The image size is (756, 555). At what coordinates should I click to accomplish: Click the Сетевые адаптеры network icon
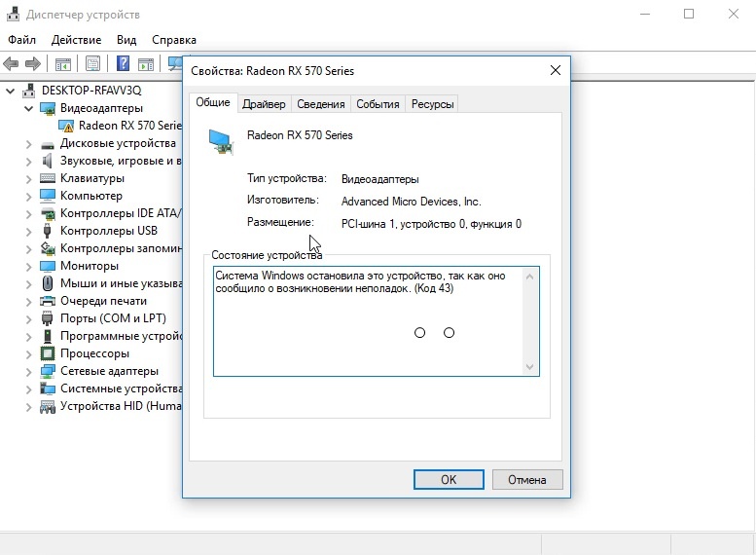[48, 371]
